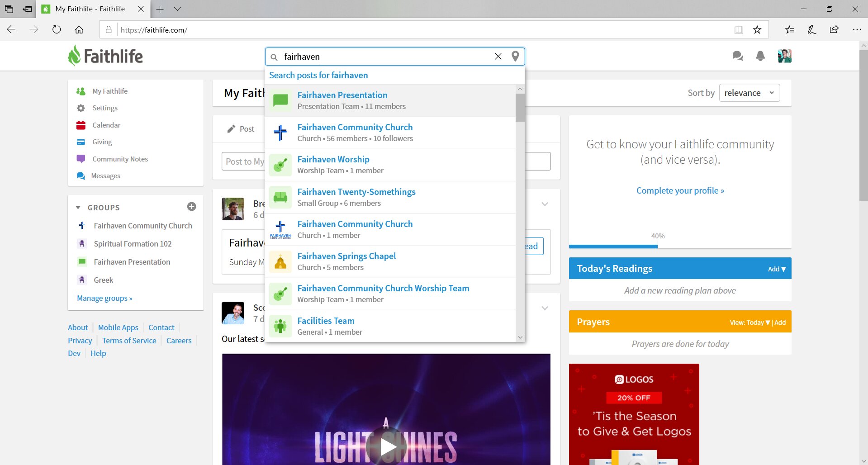Open Calendar in sidebar
868x465 pixels.
pos(106,125)
